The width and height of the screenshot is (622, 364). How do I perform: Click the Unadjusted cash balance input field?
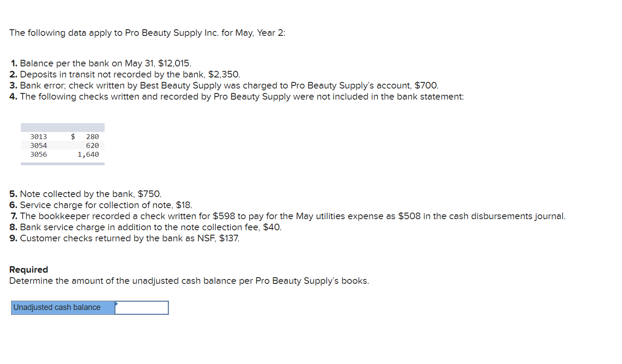[x=141, y=308]
